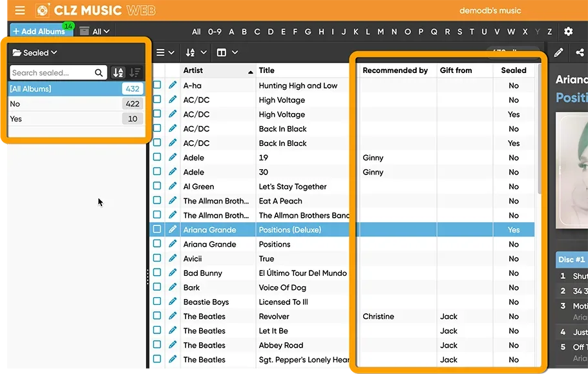
Task: Click the collection archive box icon
Action: click(x=85, y=31)
